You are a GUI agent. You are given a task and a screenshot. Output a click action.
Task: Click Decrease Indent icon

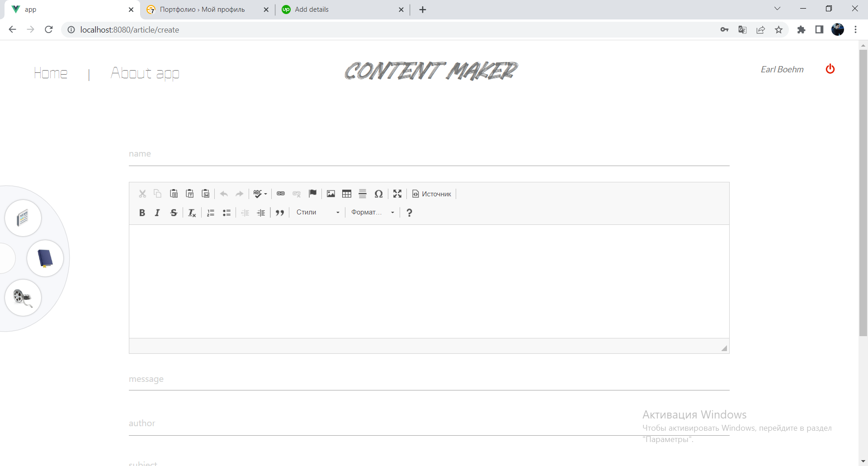(245, 213)
